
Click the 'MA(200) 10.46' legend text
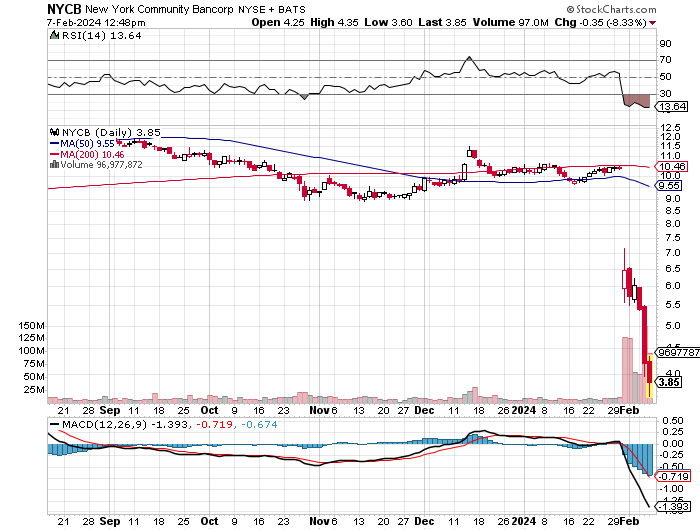pyautogui.click(x=92, y=154)
